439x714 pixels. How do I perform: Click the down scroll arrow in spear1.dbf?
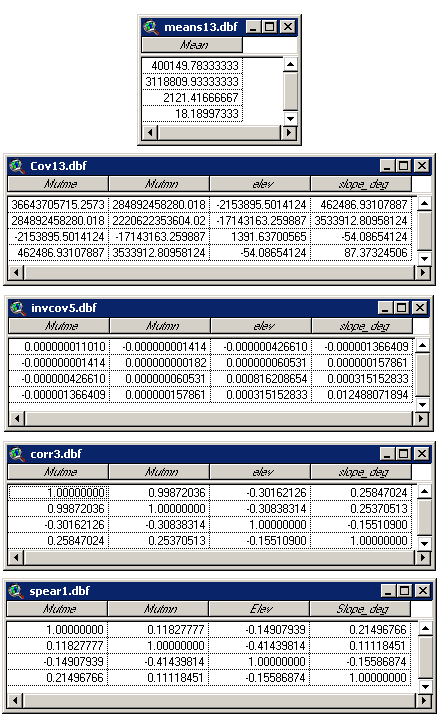[425, 686]
